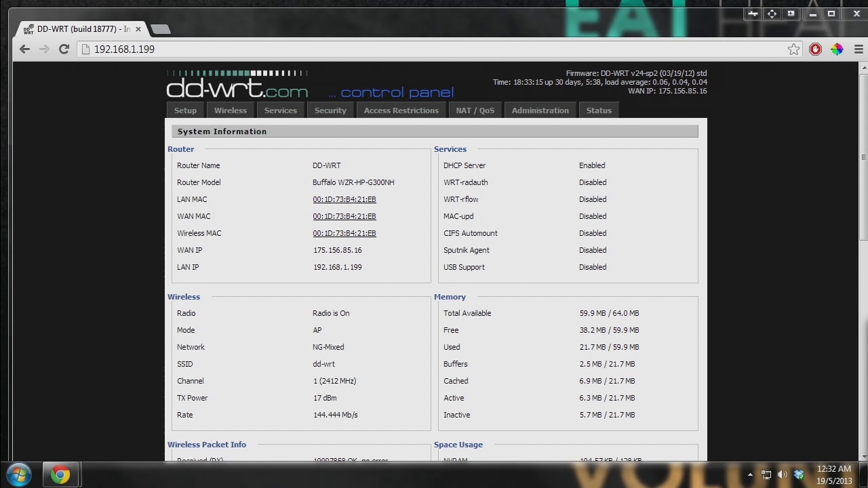Viewport: 868px width, 488px height.
Task: Open the Access Restrictions tab
Action: [401, 110]
